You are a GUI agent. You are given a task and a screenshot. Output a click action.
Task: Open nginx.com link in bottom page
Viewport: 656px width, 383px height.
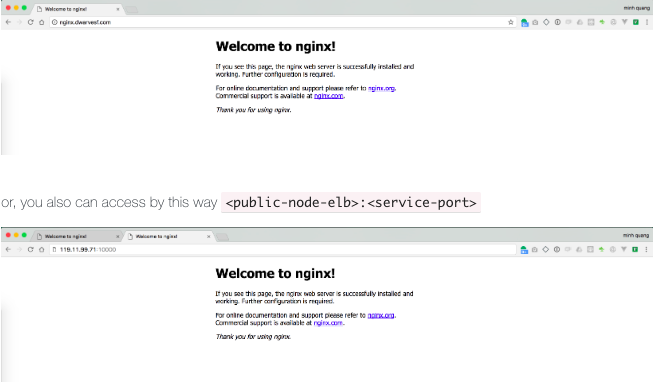[328, 323]
